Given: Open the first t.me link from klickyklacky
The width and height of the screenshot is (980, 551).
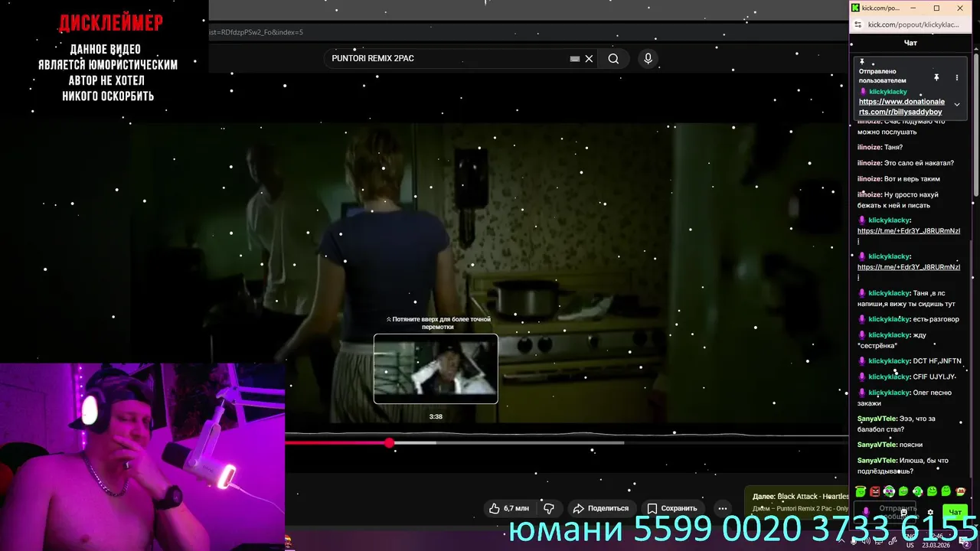Looking at the screenshot, I should click(909, 235).
